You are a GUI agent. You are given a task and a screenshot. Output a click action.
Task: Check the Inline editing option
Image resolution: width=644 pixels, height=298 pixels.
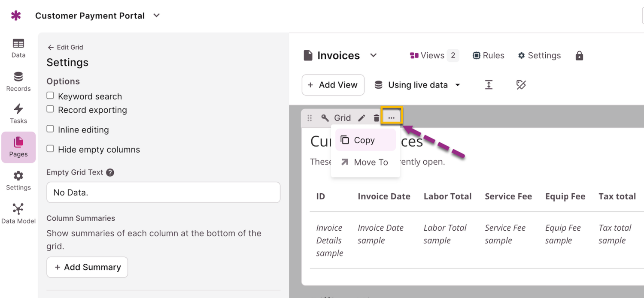50,129
